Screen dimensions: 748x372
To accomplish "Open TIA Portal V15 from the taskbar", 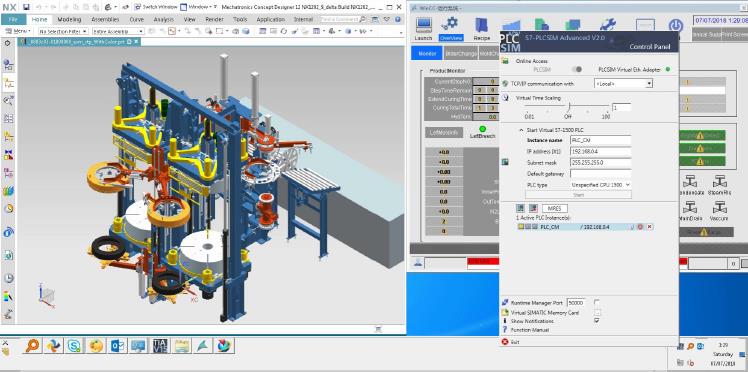I will click(161, 345).
